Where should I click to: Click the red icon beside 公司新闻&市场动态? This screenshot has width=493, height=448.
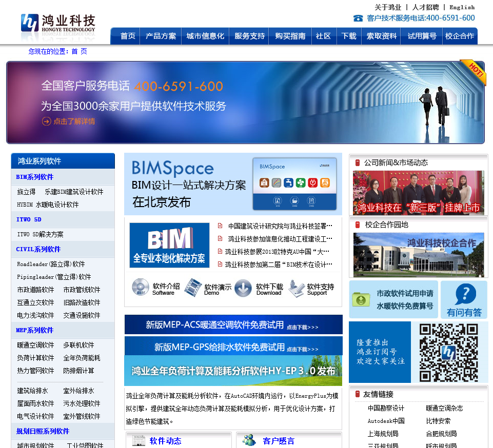click(x=358, y=162)
